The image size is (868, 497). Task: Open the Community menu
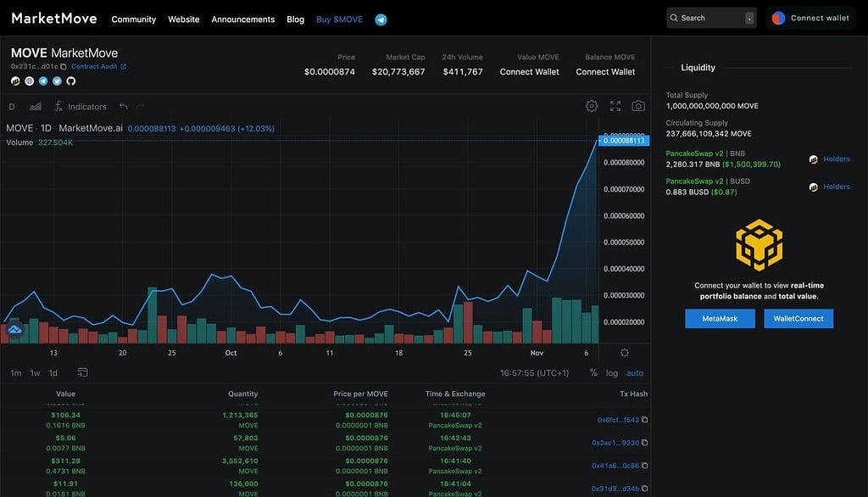133,20
